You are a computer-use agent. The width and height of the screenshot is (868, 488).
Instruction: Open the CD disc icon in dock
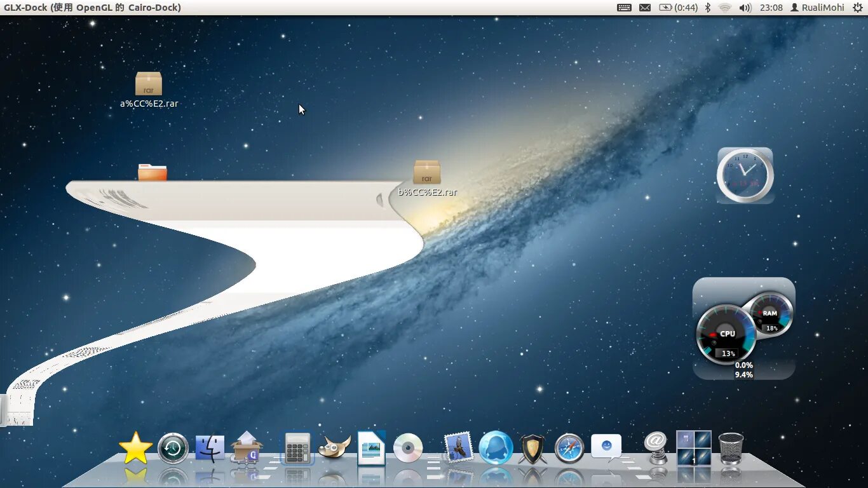(x=408, y=449)
